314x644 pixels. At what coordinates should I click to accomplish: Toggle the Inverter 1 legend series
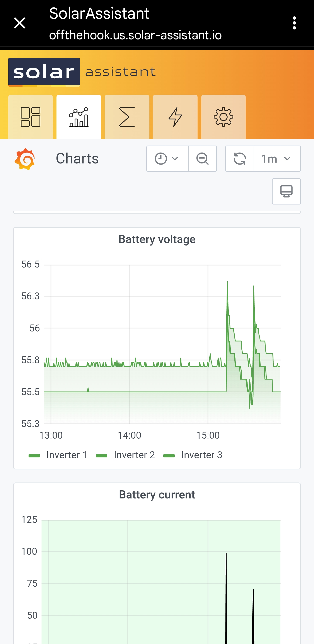click(x=58, y=455)
